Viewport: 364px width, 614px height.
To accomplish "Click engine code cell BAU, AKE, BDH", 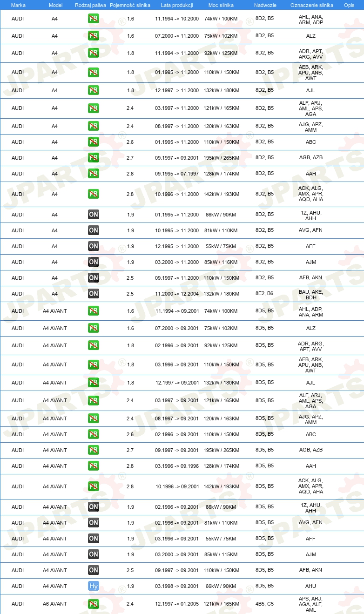I will 311,294.
